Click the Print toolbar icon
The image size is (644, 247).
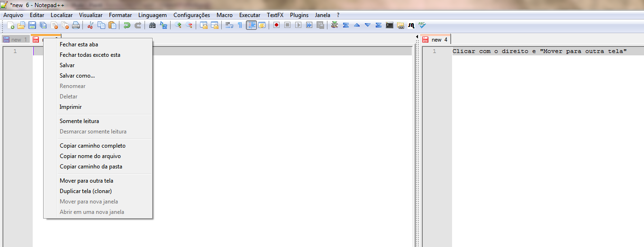(x=76, y=25)
